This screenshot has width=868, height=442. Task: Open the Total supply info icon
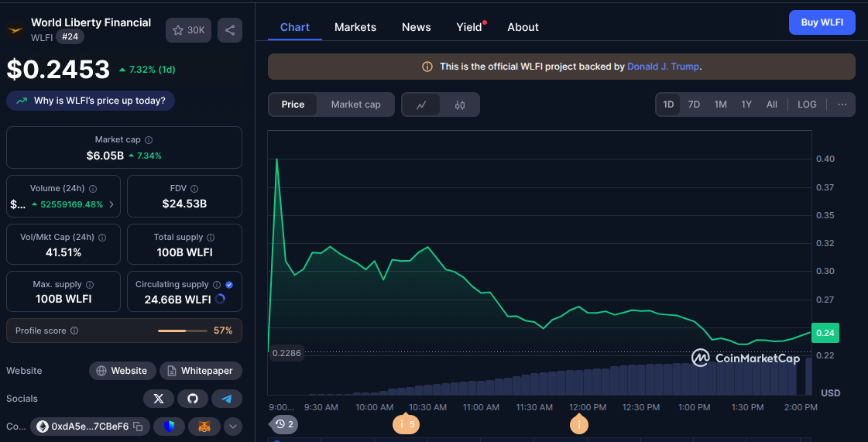tap(211, 238)
